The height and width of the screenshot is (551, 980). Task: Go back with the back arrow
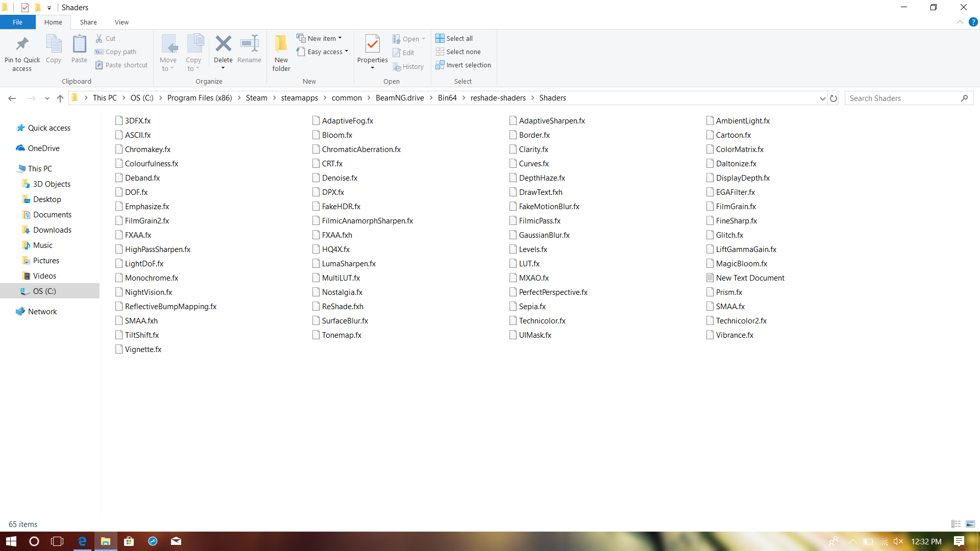coord(12,98)
